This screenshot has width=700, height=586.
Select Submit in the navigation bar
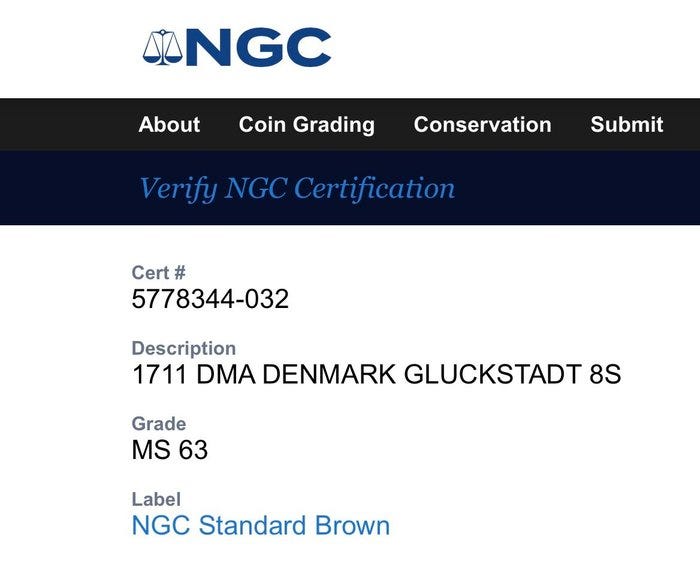tap(626, 125)
